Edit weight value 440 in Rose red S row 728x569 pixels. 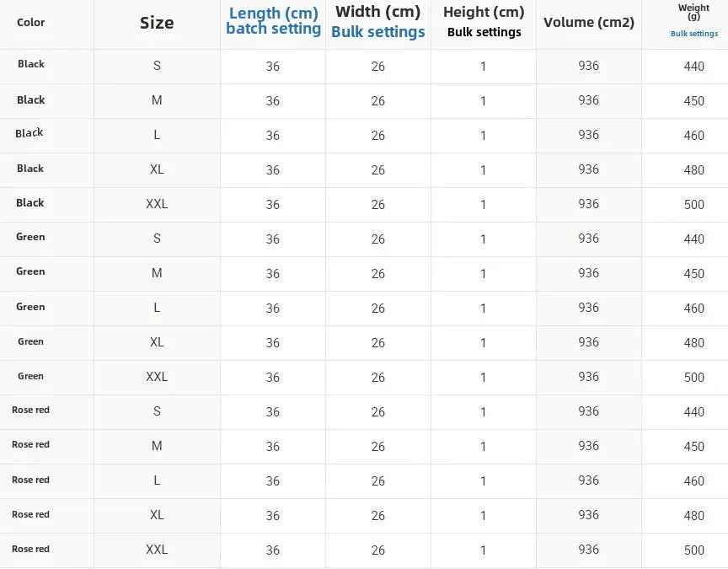click(694, 412)
